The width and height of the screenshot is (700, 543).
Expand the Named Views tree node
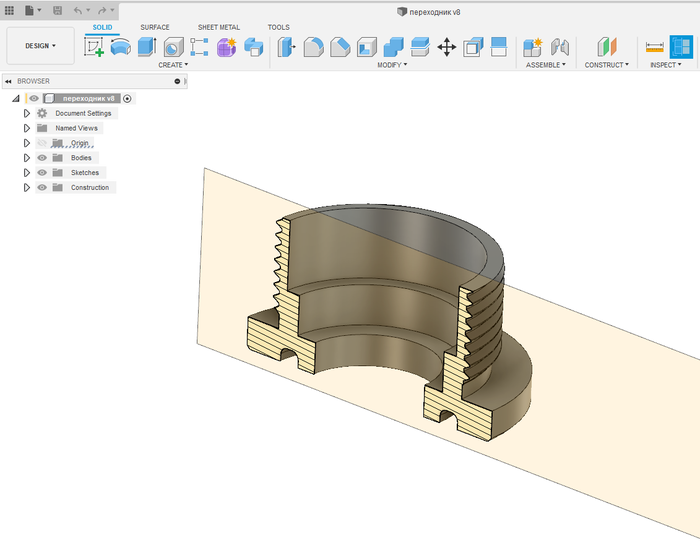point(27,128)
